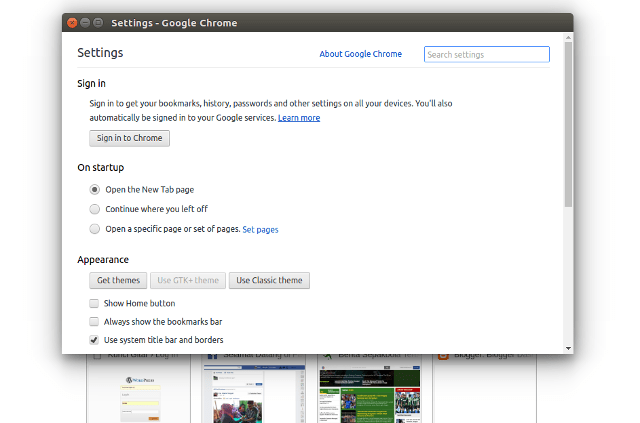Click the Blogger icon in background page
This screenshot has height=423, width=640.
tap(443, 356)
